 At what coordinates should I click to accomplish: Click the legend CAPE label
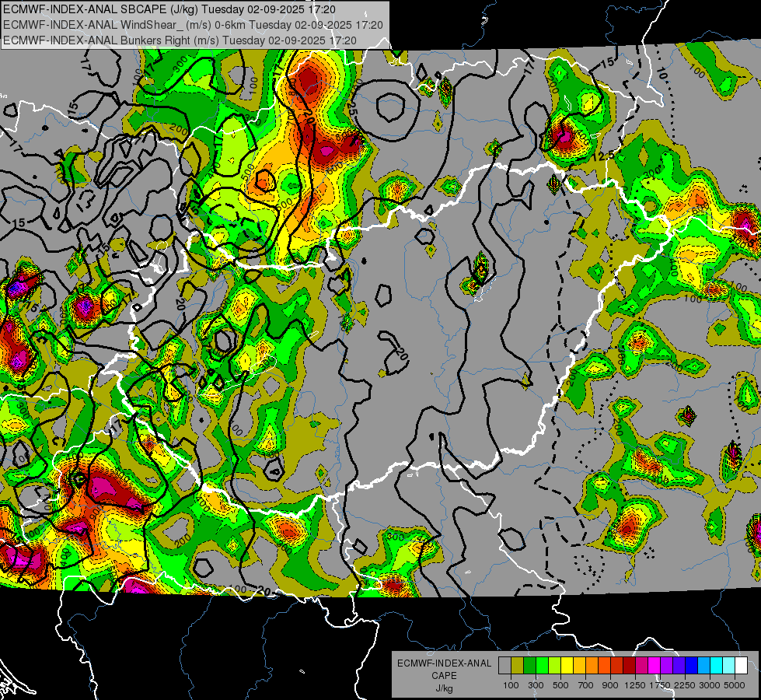(x=444, y=675)
